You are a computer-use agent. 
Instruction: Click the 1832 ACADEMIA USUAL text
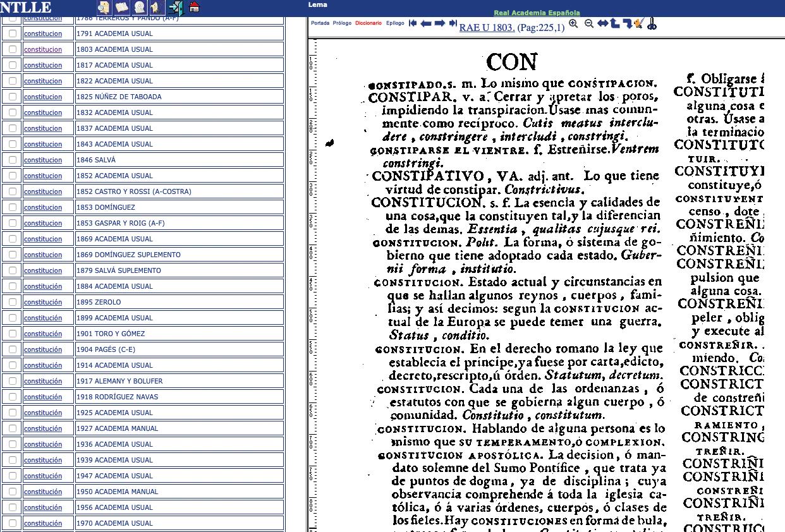(x=114, y=112)
